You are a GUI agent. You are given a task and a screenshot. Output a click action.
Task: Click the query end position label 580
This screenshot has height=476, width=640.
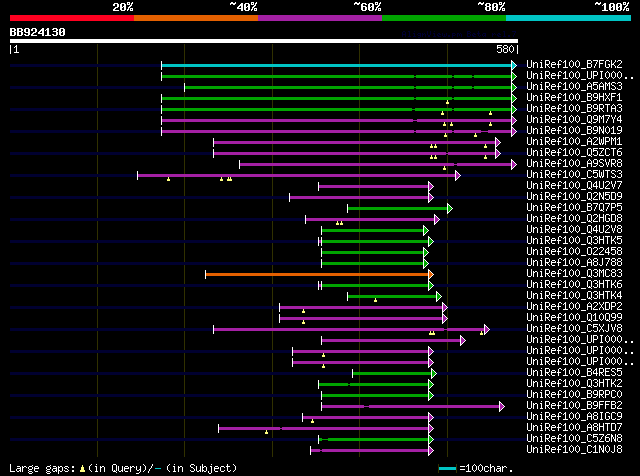pyautogui.click(x=505, y=49)
